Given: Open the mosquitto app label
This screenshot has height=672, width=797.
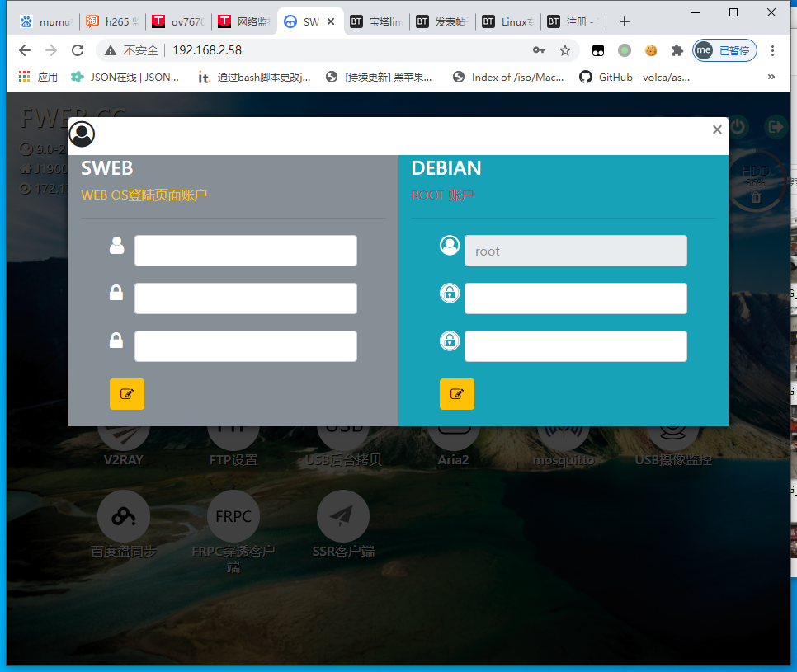Looking at the screenshot, I should click(564, 460).
